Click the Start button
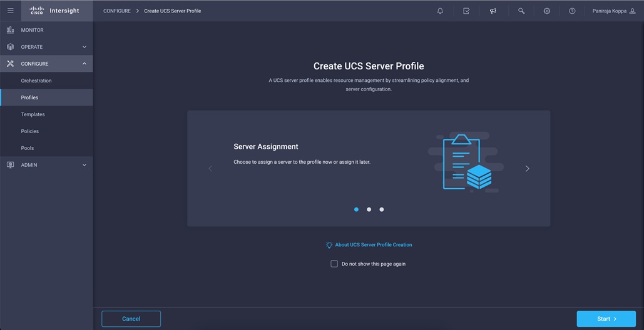The width and height of the screenshot is (644, 330). coord(606,319)
